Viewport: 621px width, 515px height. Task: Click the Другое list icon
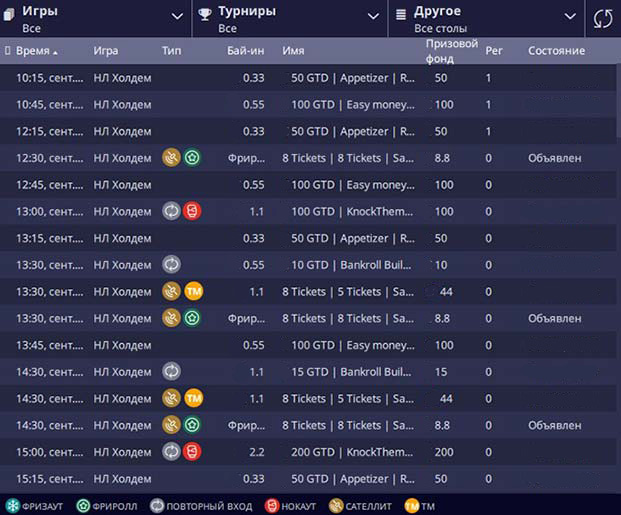[401, 15]
